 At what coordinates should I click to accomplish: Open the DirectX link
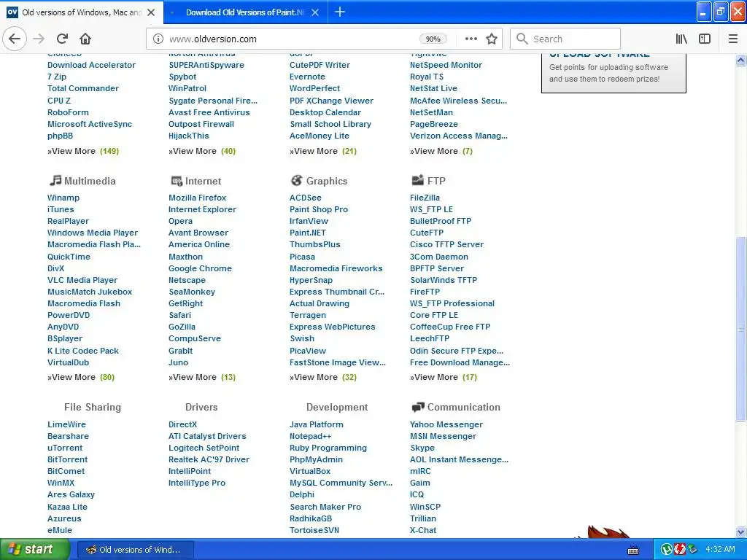click(x=182, y=424)
